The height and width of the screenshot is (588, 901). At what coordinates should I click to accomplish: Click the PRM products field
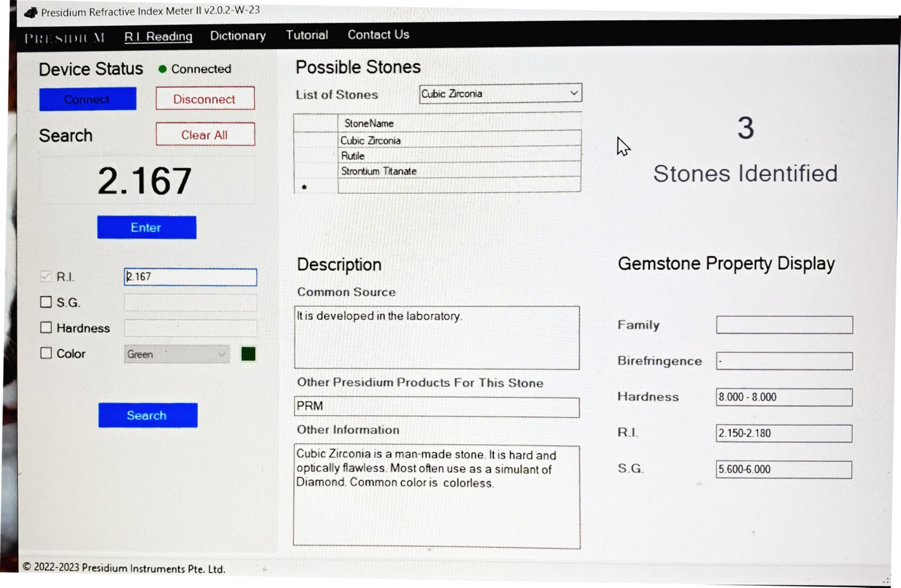(x=437, y=406)
